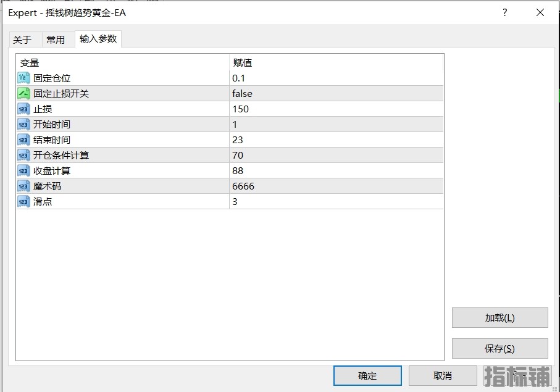The width and height of the screenshot is (560, 392).
Task: Click the 赋值 column header
Action: pos(336,62)
